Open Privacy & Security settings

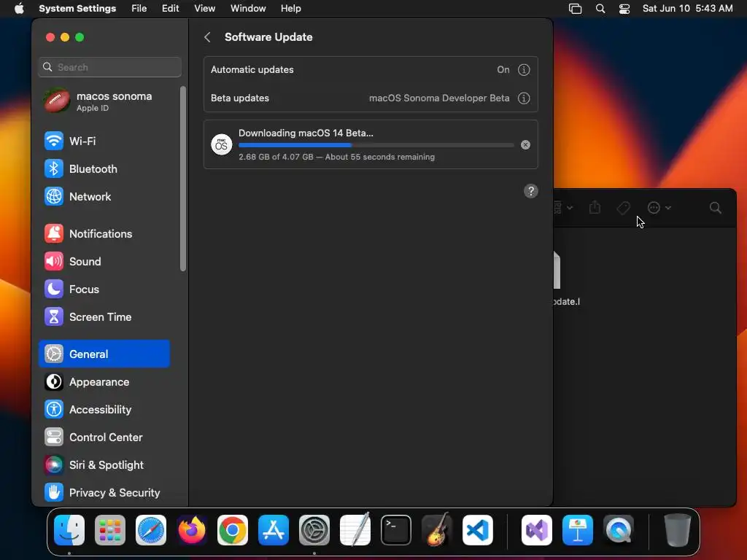click(x=104, y=492)
